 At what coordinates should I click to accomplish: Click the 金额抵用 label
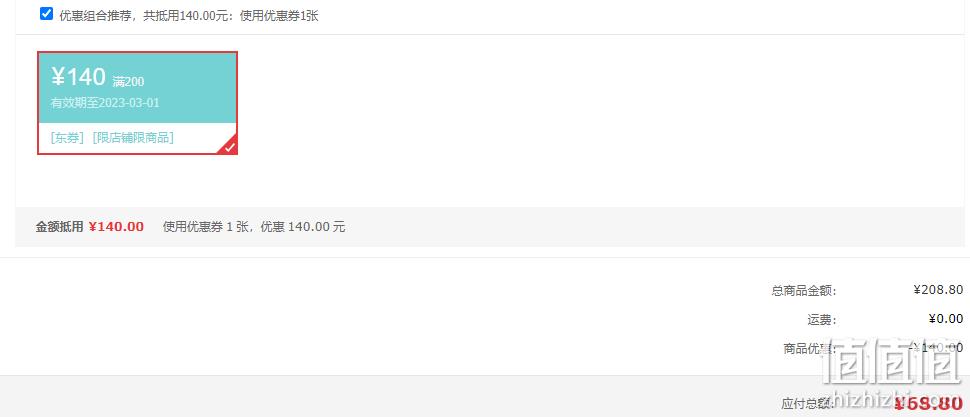tap(59, 226)
